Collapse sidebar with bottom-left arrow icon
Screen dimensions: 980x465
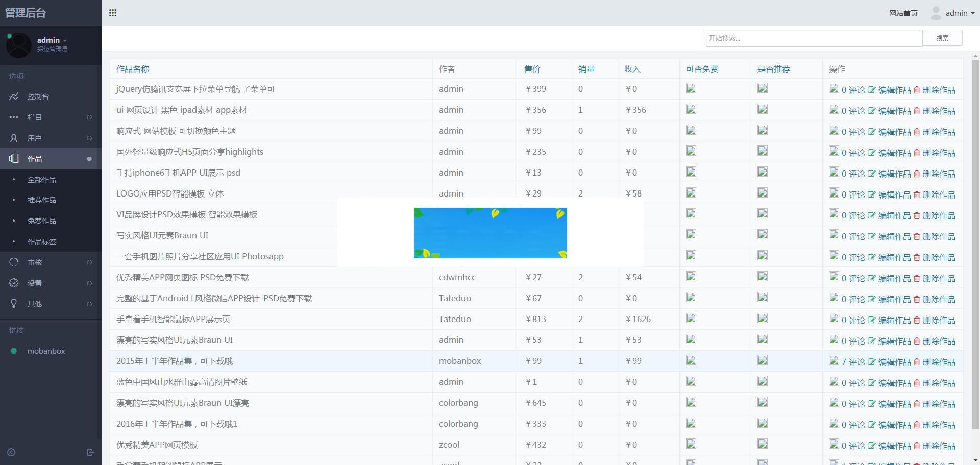click(11, 452)
